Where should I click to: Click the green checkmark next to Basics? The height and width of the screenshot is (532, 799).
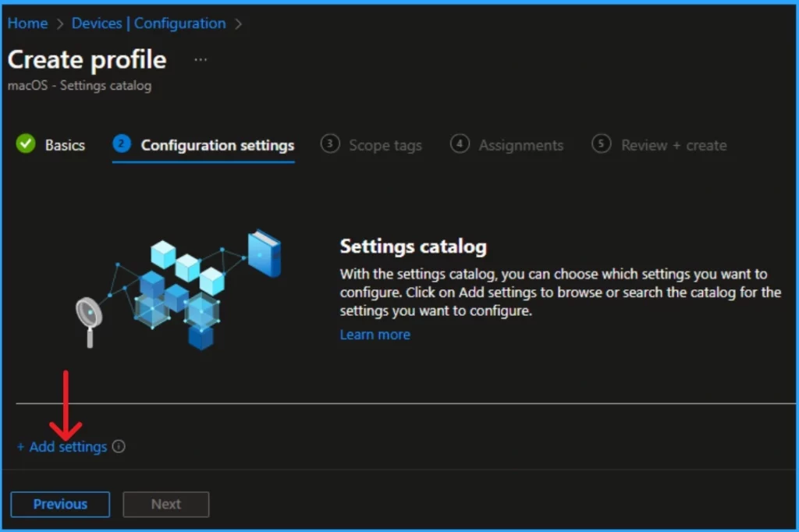(x=26, y=144)
